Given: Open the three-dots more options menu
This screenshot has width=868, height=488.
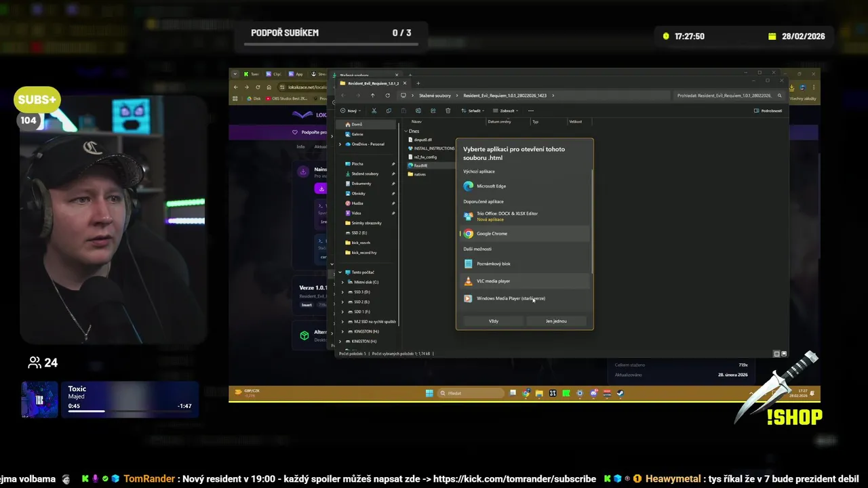Looking at the screenshot, I should pyautogui.click(x=531, y=110).
